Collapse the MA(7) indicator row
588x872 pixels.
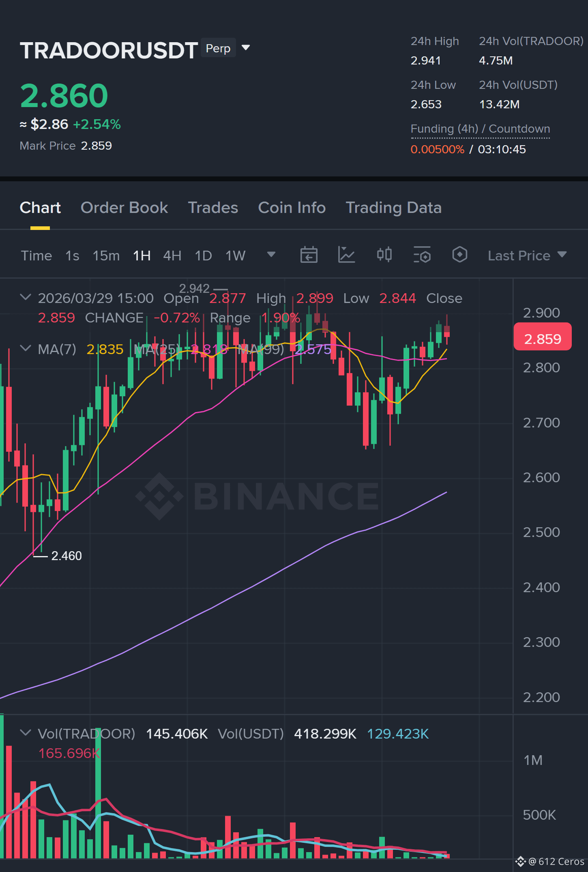[26, 348]
